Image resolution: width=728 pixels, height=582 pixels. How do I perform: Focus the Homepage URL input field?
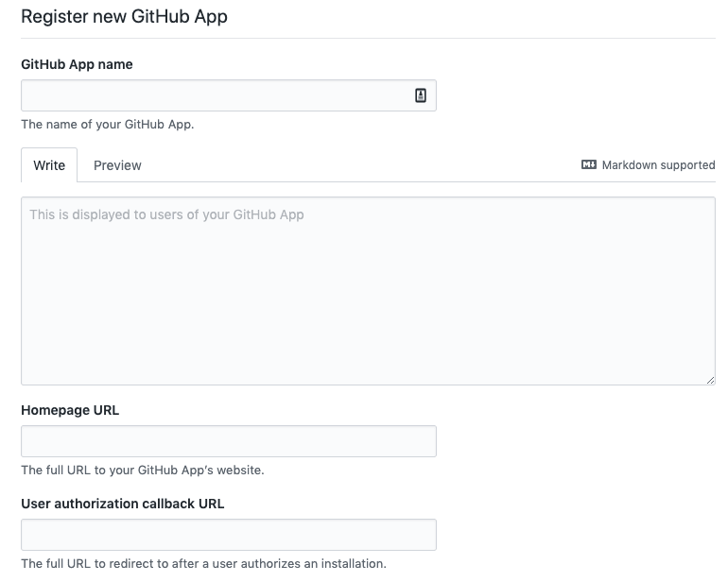click(229, 441)
